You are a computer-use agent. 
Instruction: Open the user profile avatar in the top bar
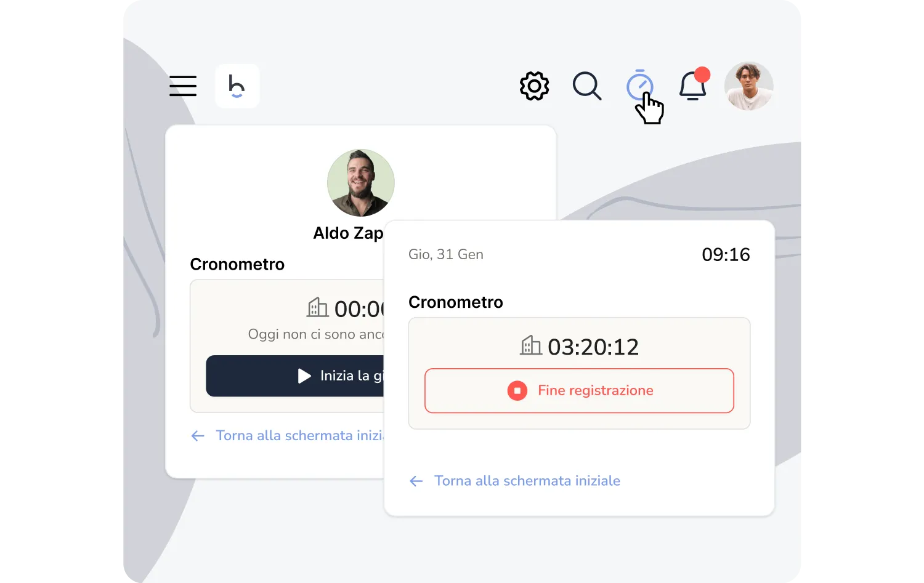[748, 86]
